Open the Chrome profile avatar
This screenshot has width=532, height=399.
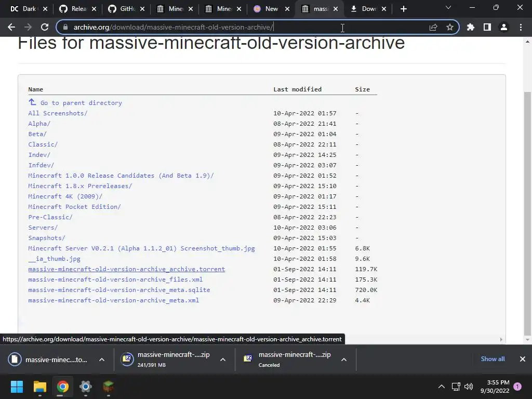point(504,27)
